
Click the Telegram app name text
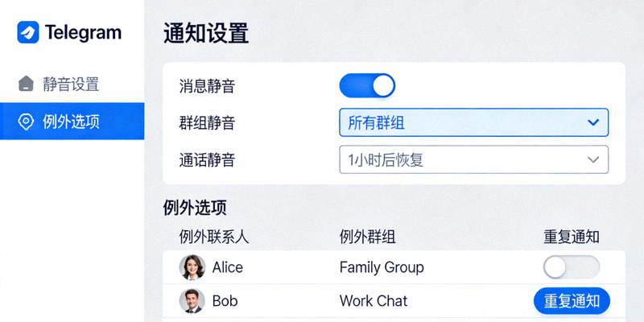83,33
